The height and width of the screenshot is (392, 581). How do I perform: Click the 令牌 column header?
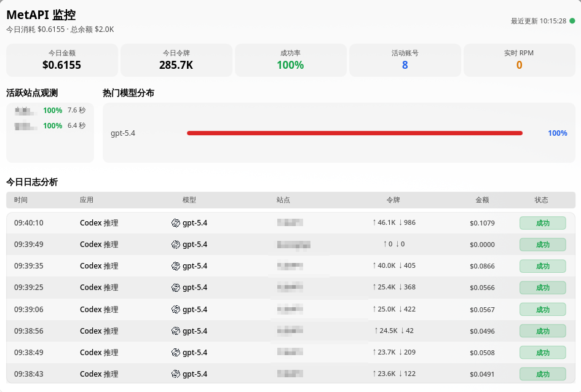coord(393,200)
